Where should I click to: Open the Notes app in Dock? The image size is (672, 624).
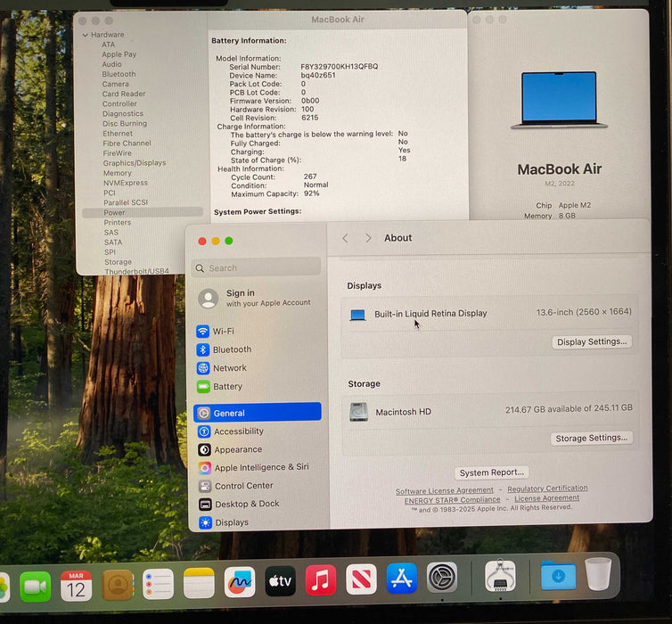pyautogui.click(x=199, y=583)
